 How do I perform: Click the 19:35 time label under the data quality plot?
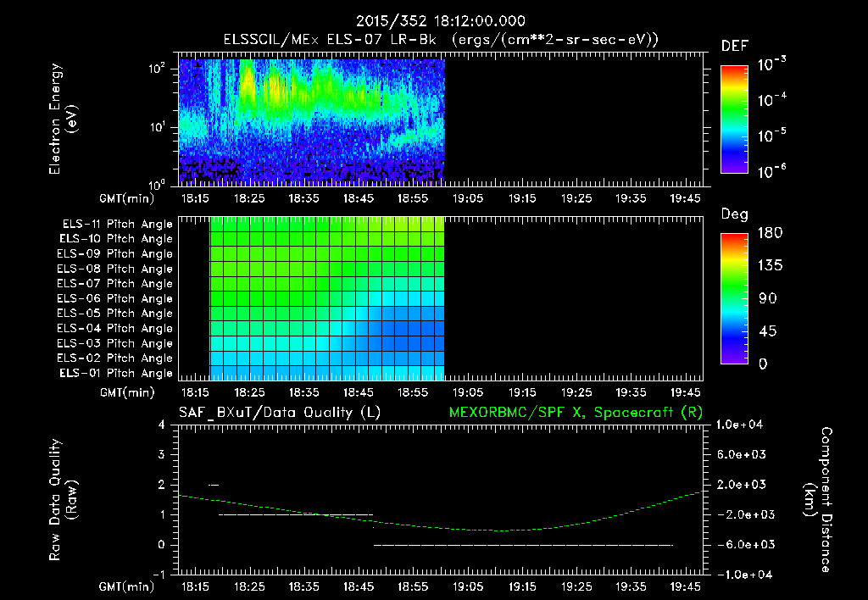click(631, 586)
